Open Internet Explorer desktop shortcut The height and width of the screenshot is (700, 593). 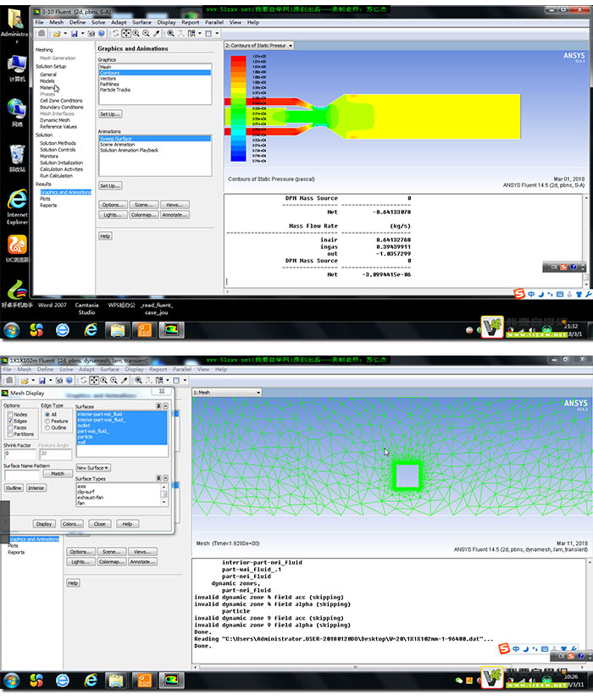(17, 207)
